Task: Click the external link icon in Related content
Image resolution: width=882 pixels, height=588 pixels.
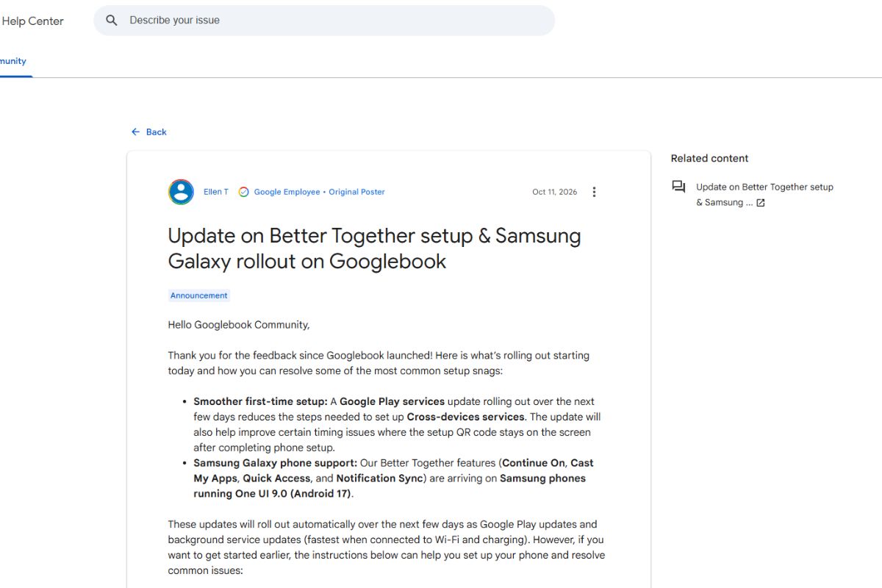Action: 761,203
